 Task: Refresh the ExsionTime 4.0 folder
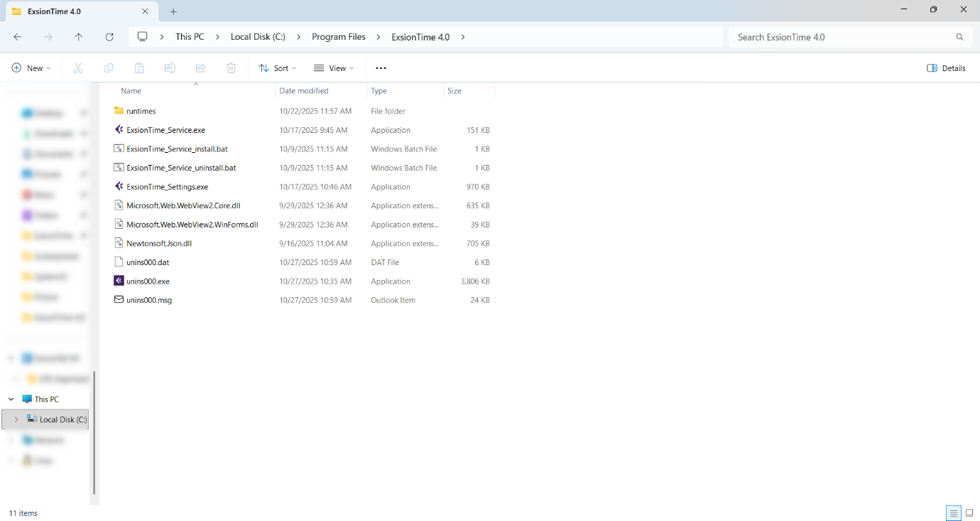(x=109, y=37)
